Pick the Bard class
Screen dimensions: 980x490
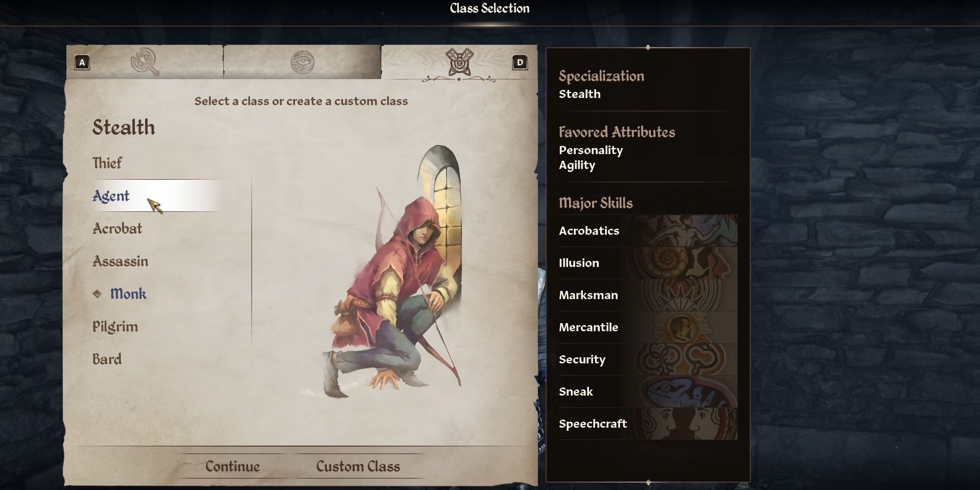point(107,359)
